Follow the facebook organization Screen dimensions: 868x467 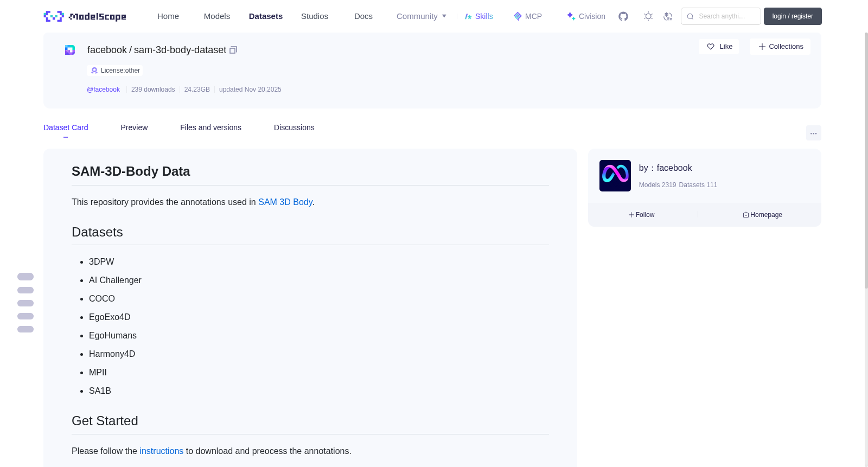[x=642, y=215]
